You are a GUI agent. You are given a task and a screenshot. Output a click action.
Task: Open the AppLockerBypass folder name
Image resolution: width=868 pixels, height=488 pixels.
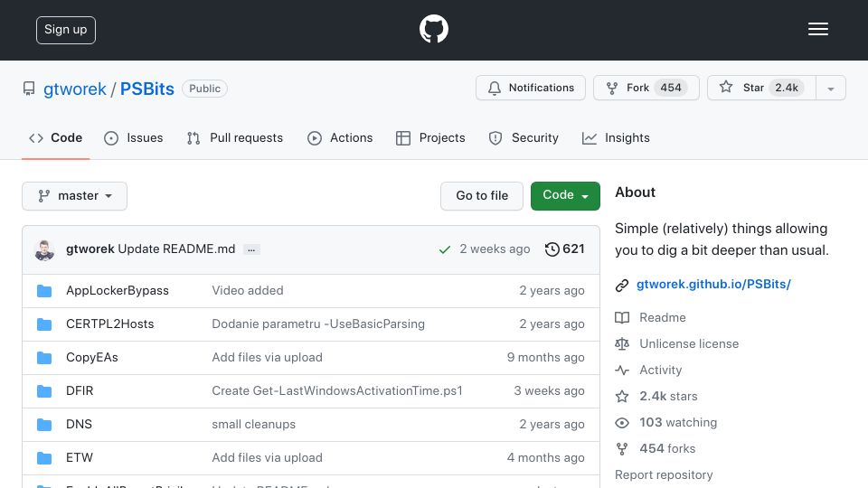pyautogui.click(x=118, y=291)
